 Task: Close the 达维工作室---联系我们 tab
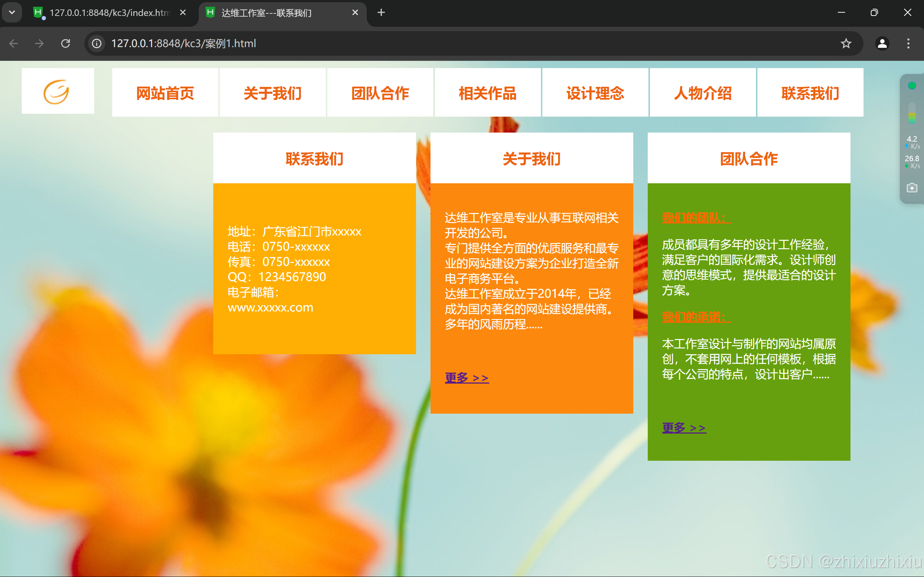coord(355,13)
